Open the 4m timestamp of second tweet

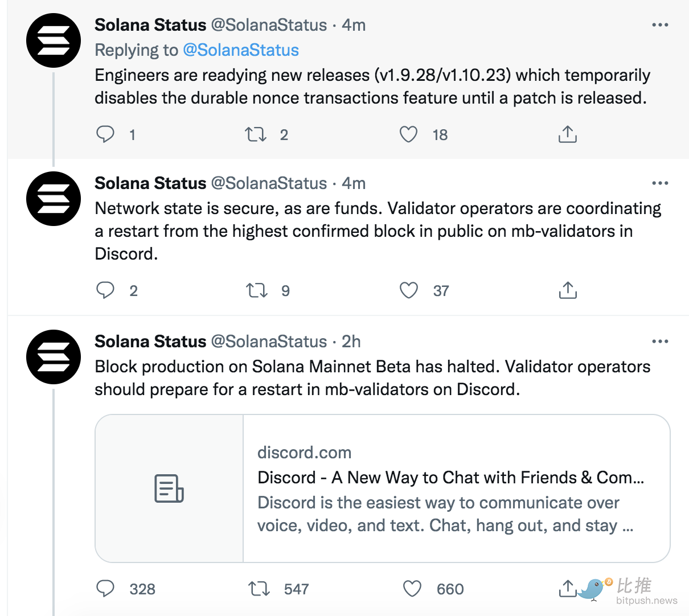(x=354, y=183)
